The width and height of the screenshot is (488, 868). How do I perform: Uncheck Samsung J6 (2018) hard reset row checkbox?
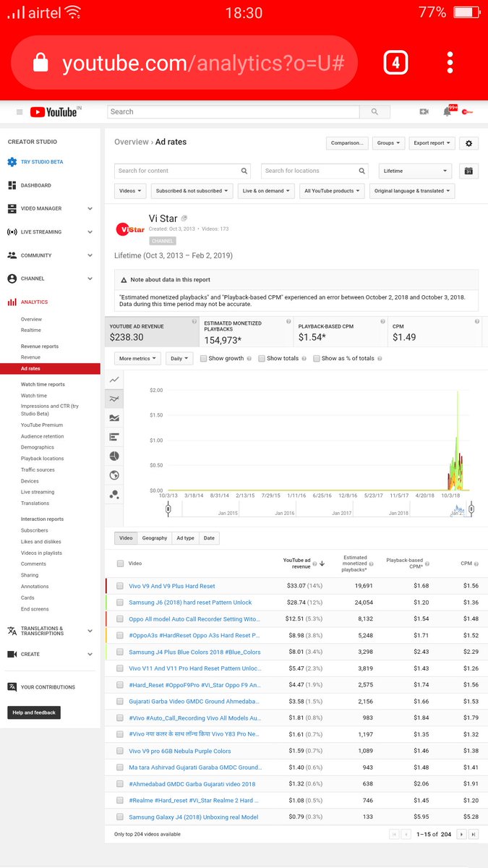[120, 603]
